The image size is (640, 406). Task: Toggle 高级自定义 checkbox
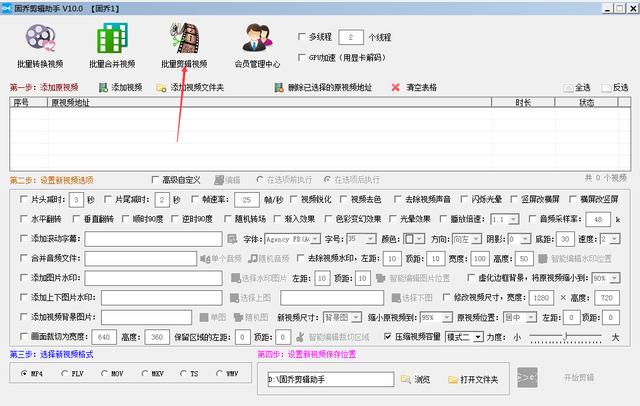pos(155,180)
